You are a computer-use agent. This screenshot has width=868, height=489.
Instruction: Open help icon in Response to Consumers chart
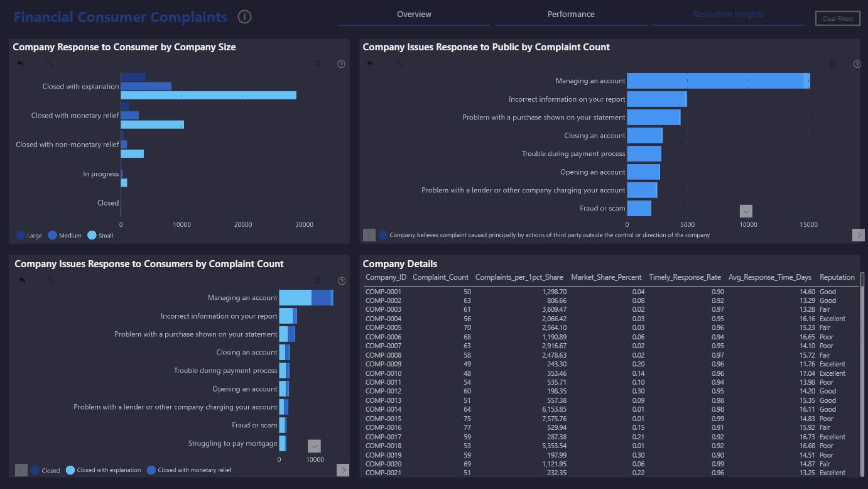point(342,281)
